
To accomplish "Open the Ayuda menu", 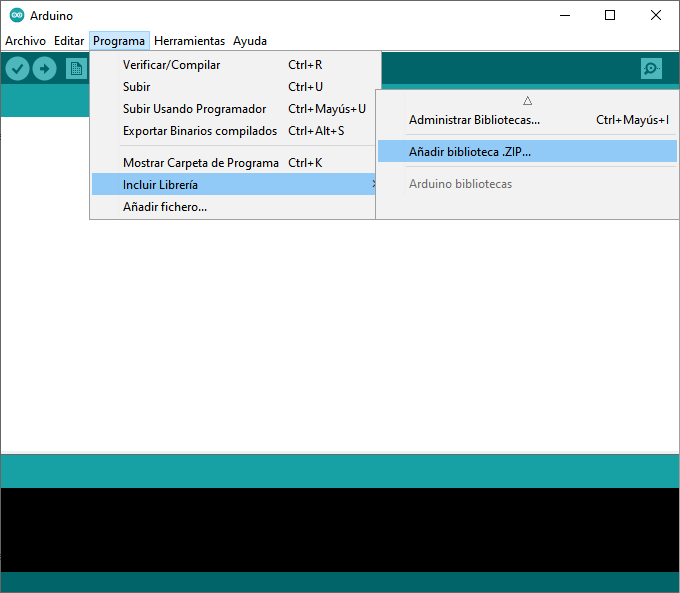I will (x=250, y=41).
